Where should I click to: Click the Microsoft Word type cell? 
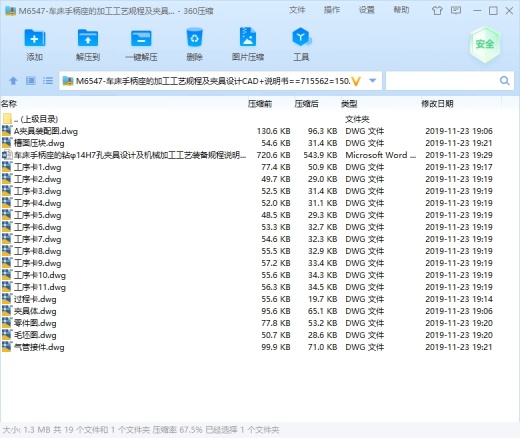381,155
